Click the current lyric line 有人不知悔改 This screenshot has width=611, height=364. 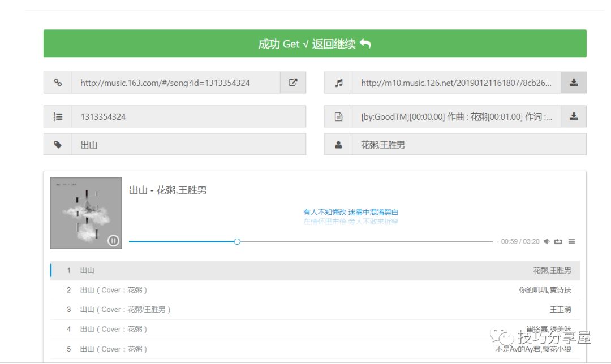point(351,212)
